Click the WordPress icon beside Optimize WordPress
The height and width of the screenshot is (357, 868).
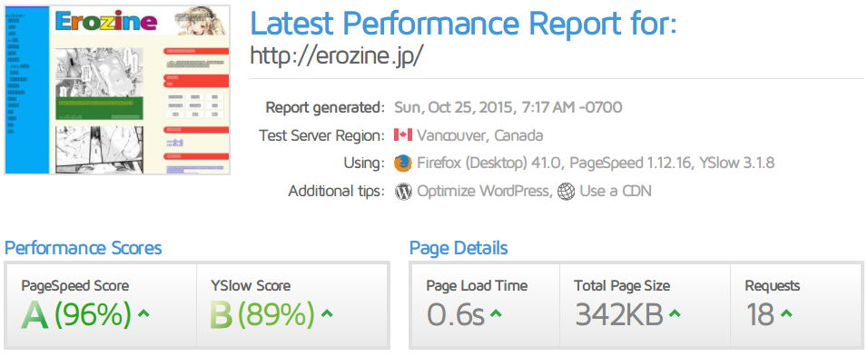403,192
